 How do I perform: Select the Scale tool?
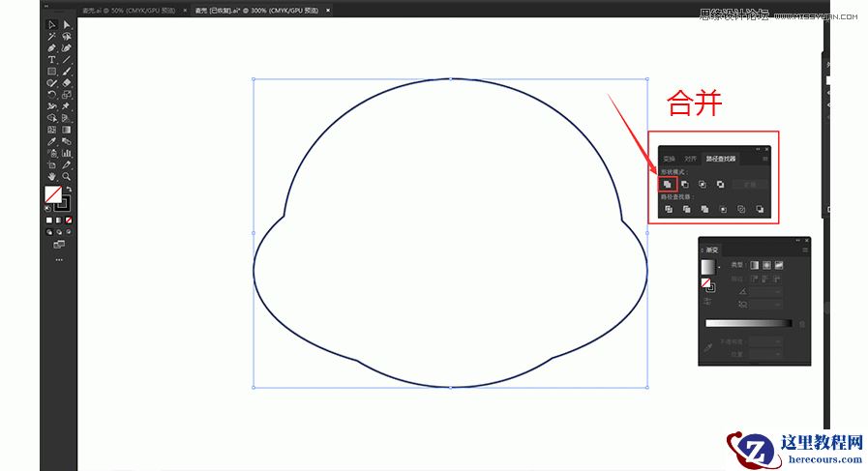click(67, 95)
